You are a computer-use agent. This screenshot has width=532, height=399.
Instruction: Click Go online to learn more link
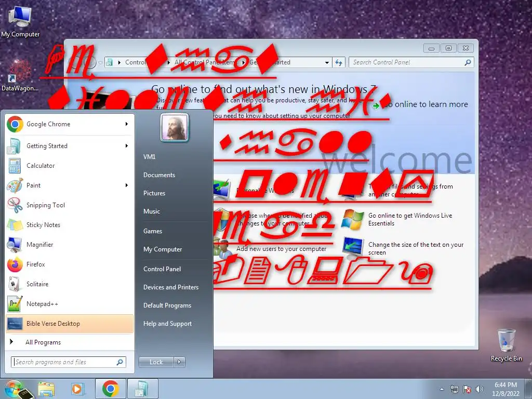pyautogui.click(x=421, y=104)
